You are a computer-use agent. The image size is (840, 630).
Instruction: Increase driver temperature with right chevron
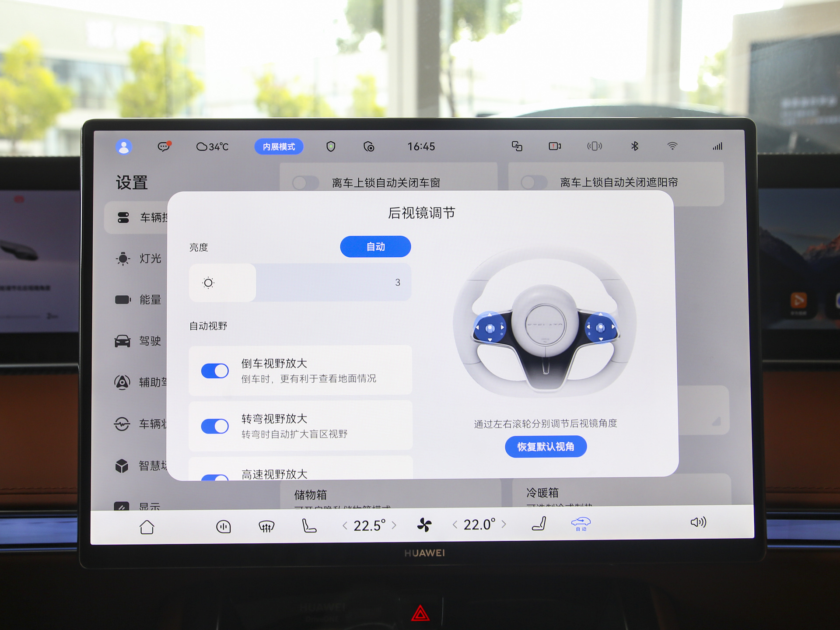click(x=395, y=525)
